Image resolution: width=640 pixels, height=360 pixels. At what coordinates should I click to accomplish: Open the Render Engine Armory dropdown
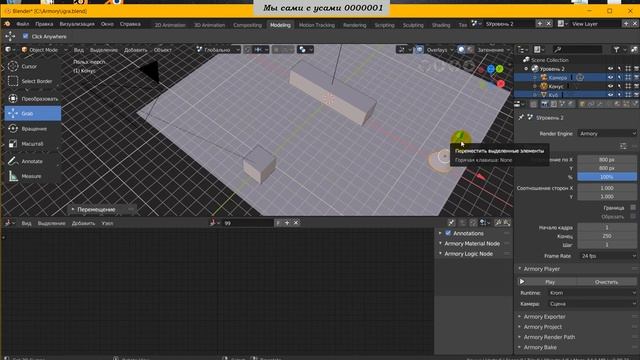click(x=607, y=133)
